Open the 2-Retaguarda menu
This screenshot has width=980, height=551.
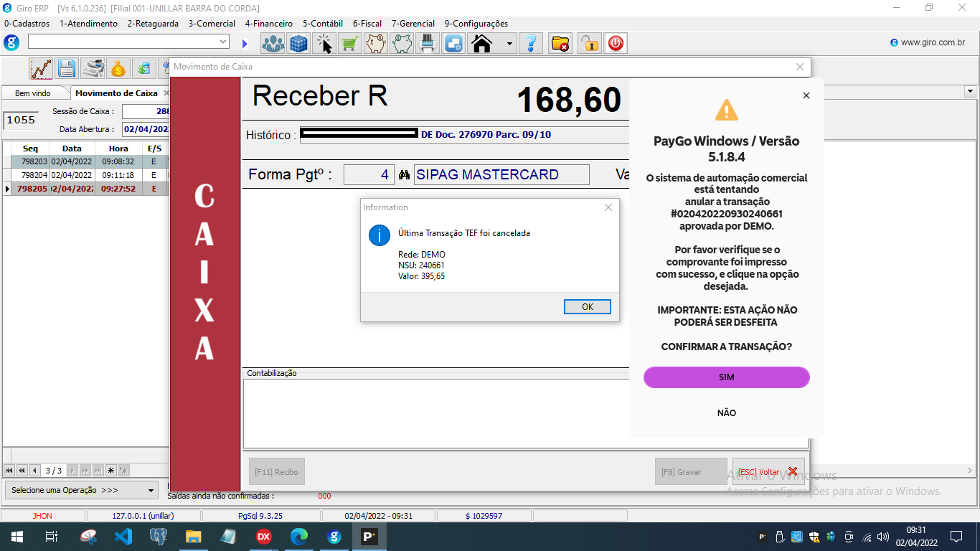click(x=153, y=24)
